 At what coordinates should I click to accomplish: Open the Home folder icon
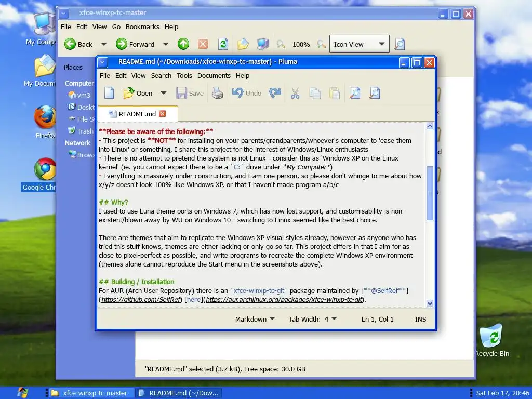click(x=243, y=44)
